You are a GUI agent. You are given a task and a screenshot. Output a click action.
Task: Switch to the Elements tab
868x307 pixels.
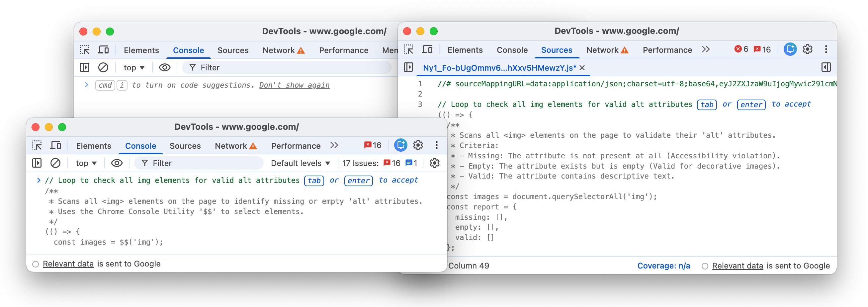click(x=93, y=145)
